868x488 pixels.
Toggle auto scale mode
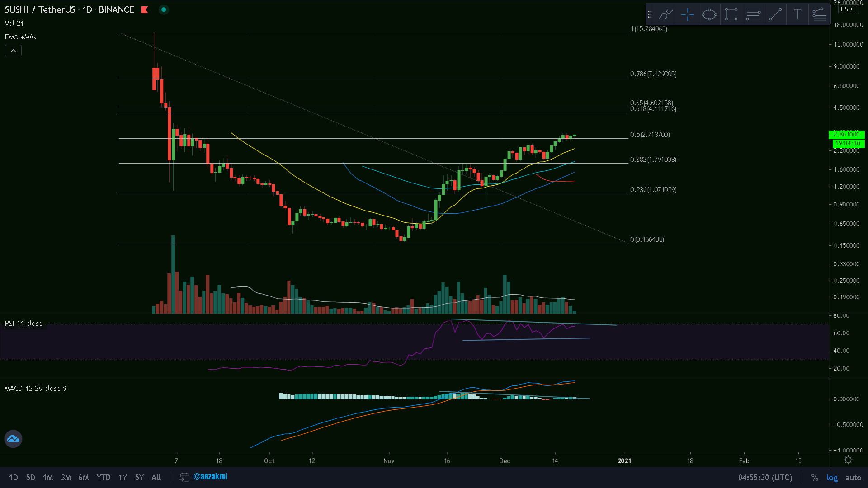pyautogui.click(x=853, y=478)
